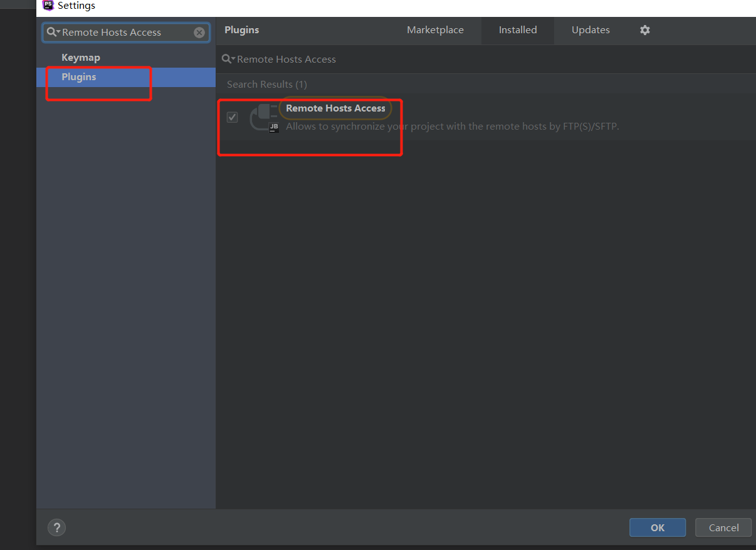Click the Search Results (1) header
The width and height of the screenshot is (756, 550).
click(x=267, y=84)
